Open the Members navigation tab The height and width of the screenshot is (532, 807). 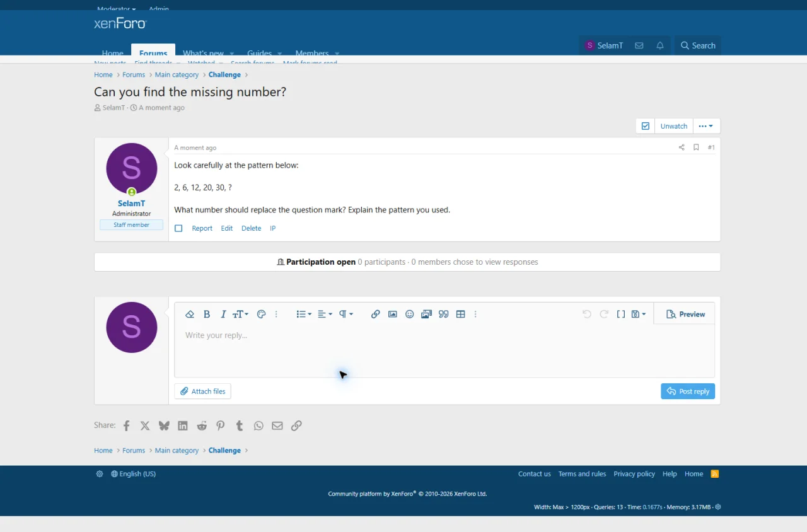point(312,53)
